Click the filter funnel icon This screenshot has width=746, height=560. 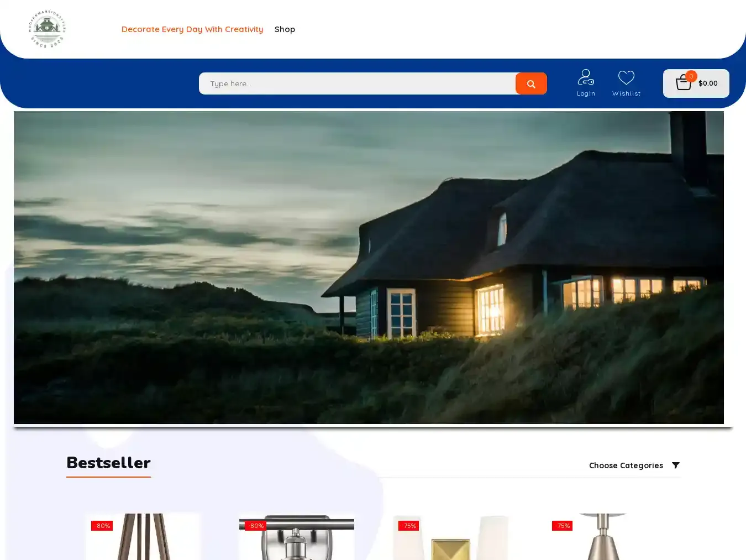click(675, 465)
